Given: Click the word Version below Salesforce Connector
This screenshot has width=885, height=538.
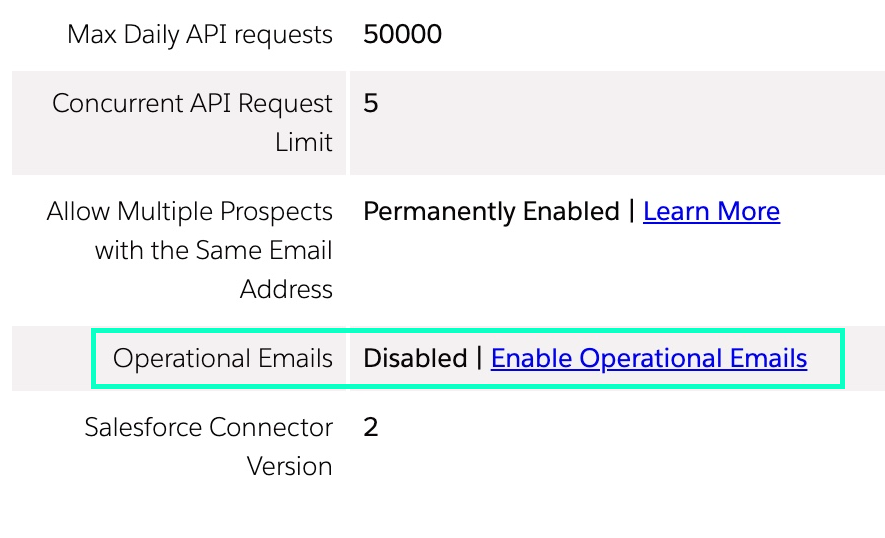Looking at the screenshot, I should 290,466.
